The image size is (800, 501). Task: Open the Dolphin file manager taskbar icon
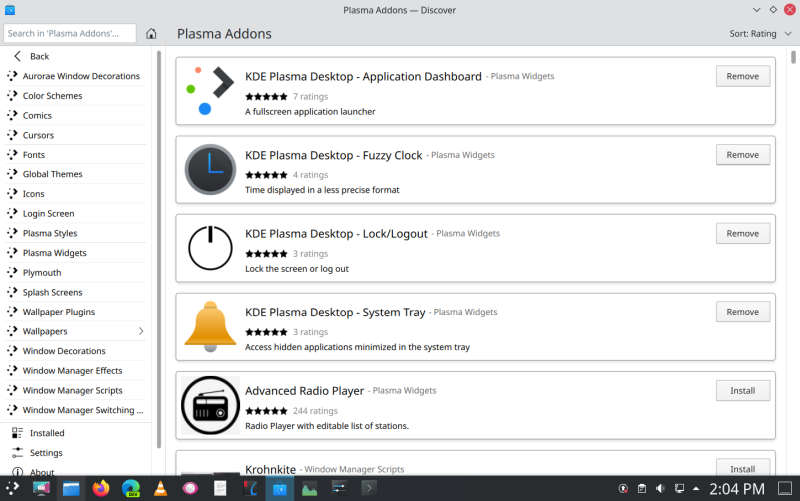(x=71, y=488)
